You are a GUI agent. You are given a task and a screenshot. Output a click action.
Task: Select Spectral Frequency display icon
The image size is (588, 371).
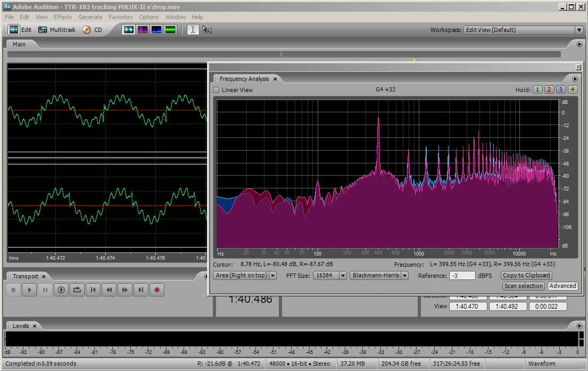[x=143, y=30]
